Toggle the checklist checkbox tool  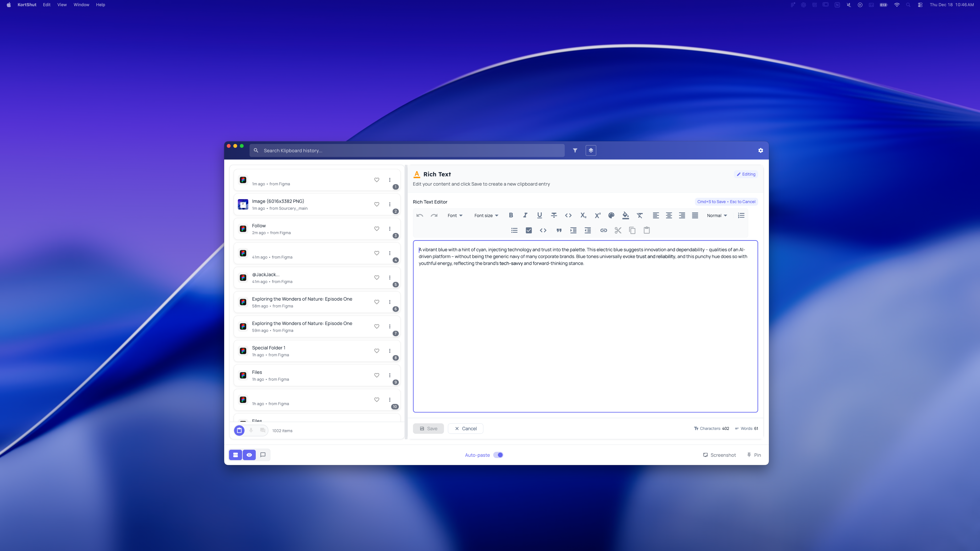click(x=529, y=231)
